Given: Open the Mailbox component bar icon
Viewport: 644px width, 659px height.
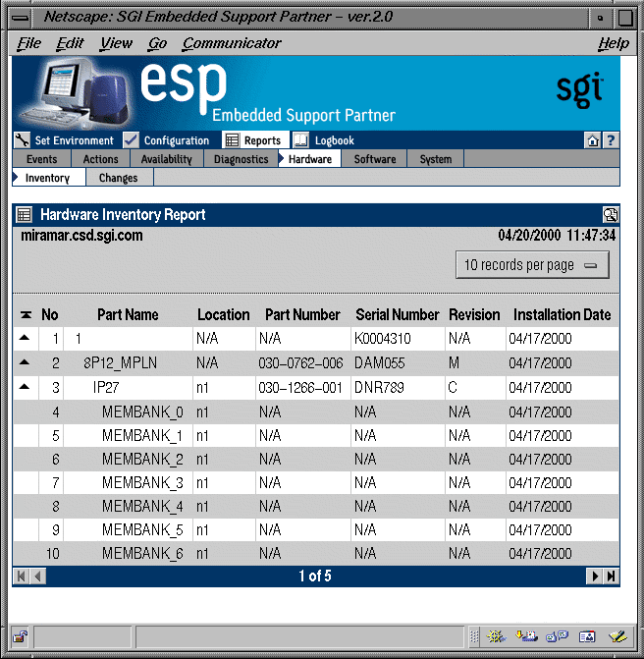Looking at the screenshot, I should tap(526, 636).
